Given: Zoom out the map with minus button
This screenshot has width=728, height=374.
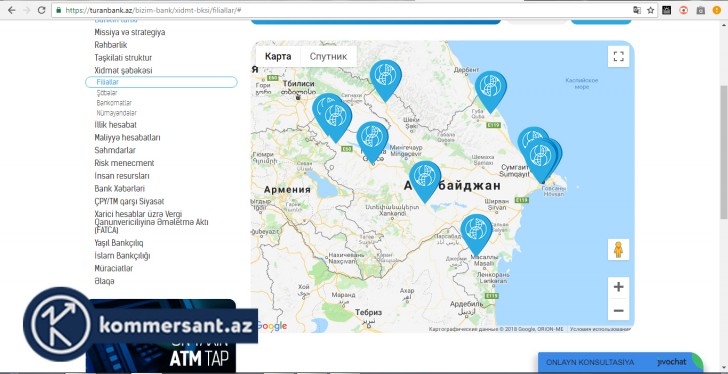Looking at the screenshot, I should pos(618,310).
